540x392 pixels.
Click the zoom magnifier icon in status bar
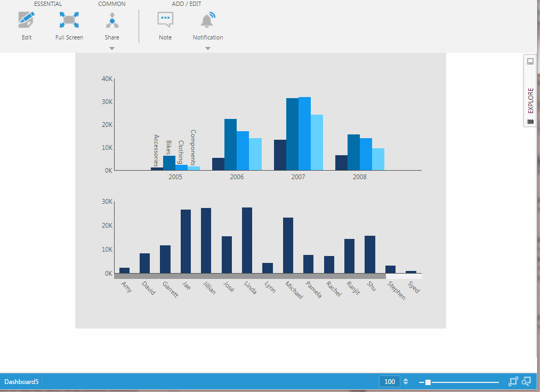point(526,381)
